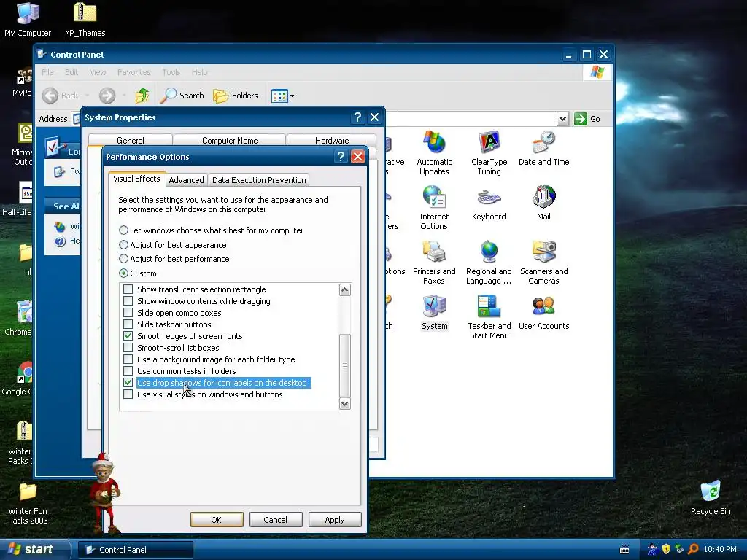
Task: Click the effects list scrollbar thumb
Action: click(x=345, y=365)
